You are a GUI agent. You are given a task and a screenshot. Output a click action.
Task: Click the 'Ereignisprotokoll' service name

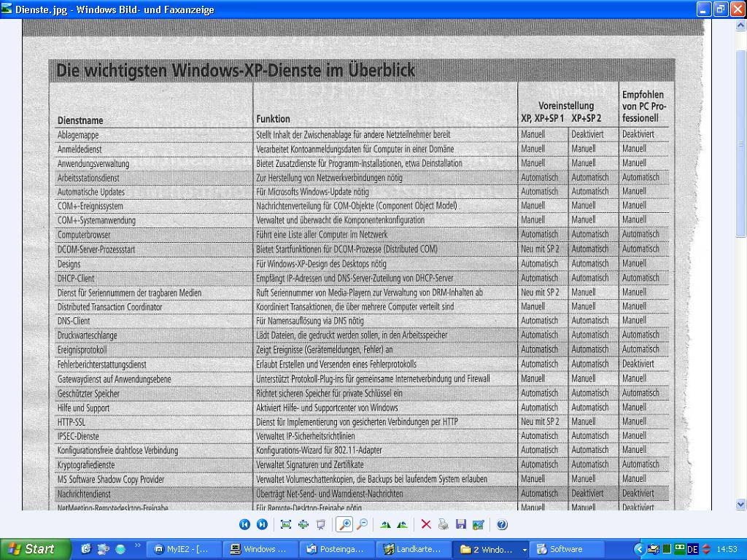[x=82, y=350]
